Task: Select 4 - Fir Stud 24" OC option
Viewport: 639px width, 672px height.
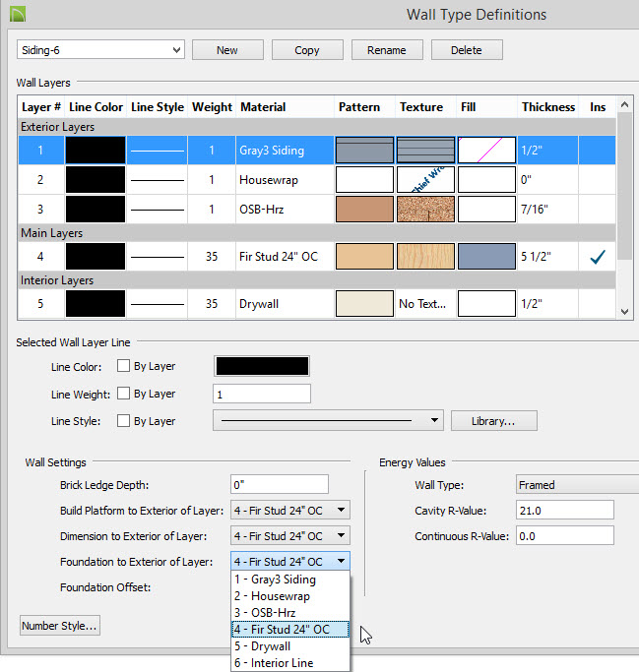Action: 290,629
